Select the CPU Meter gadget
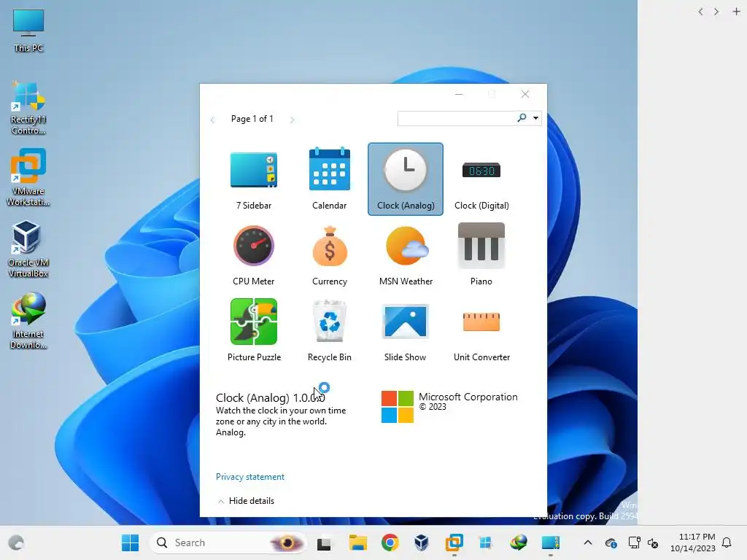Screen dimensions: 747x560 253,254
